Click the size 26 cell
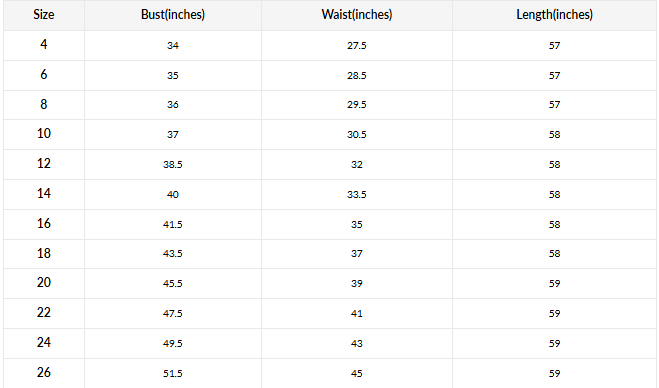This screenshot has width=659, height=388. coord(44,372)
